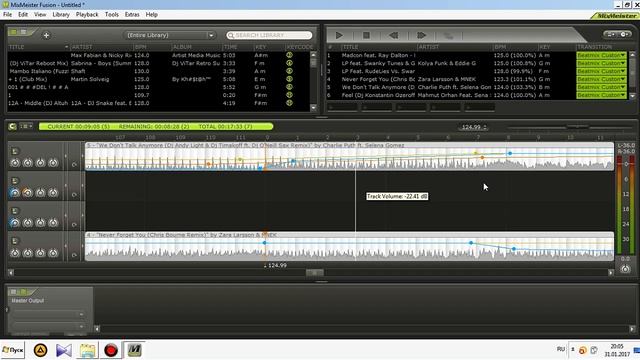Select library row '(Dj ViTar Reboot Mix)'
The width and height of the screenshot is (640, 360).
pyautogui.click(x=159, y=63)
